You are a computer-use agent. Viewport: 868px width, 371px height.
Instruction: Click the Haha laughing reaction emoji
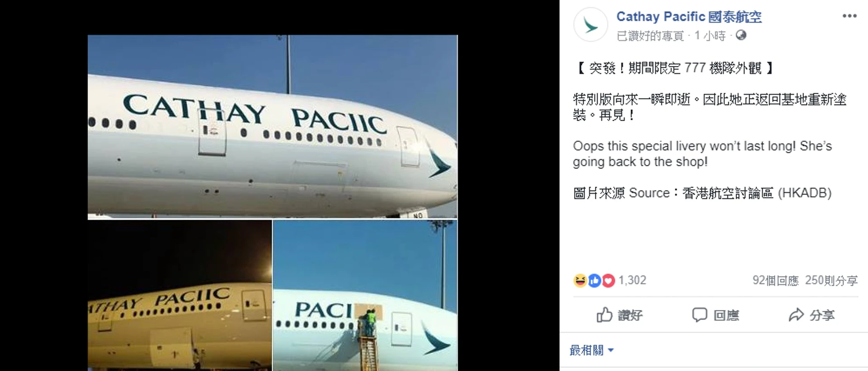[x=580, y=281]
